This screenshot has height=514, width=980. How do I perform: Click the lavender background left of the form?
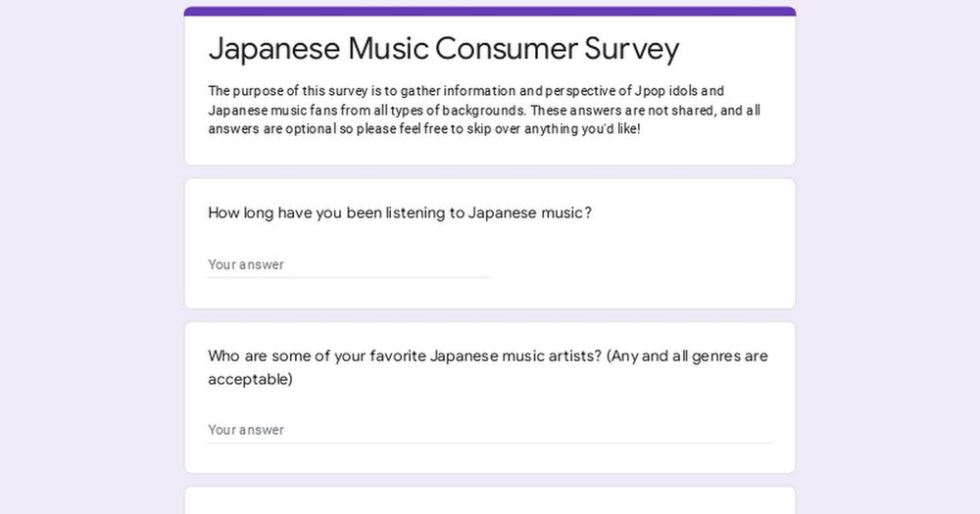pos(92,257)
